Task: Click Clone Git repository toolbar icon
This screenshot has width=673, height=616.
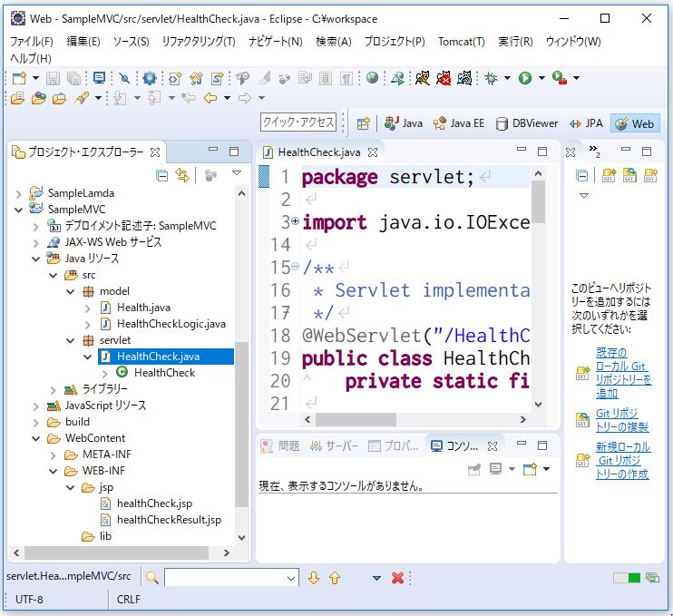Action: coord(629,176)
